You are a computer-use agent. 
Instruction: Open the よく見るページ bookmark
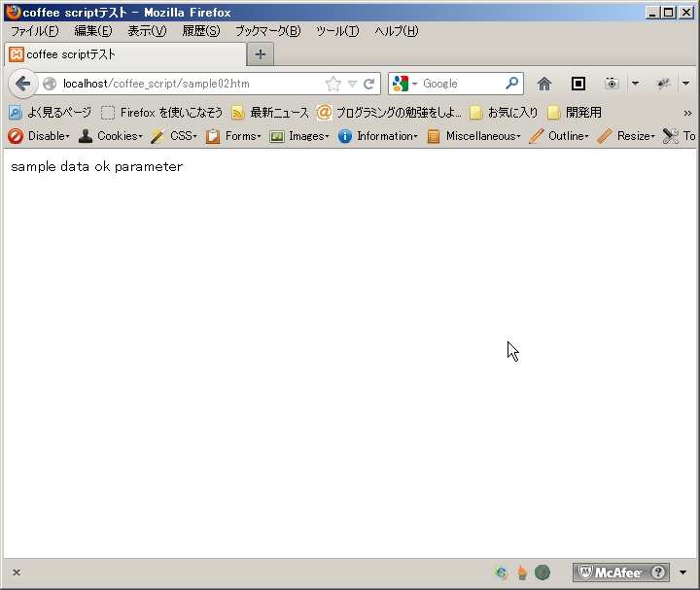pyautogui.click(x=50, y=113)
